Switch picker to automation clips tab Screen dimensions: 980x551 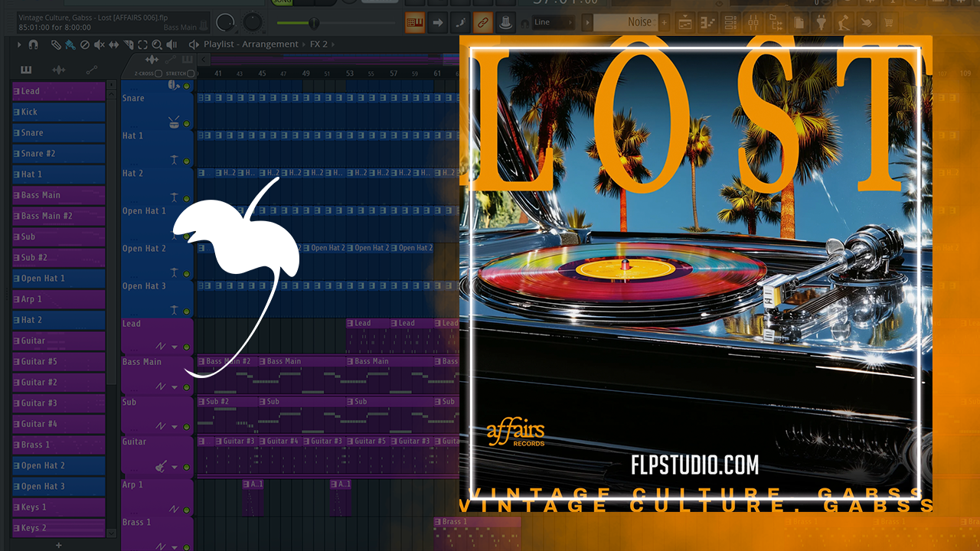(x=92, y=70)
